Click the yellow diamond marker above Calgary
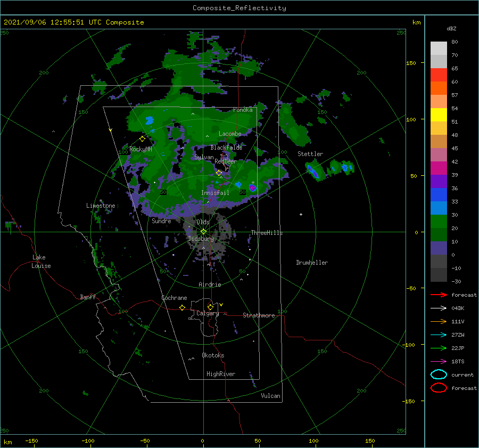The height and width of the screenshot is (448, 479). tap(210, 307)
